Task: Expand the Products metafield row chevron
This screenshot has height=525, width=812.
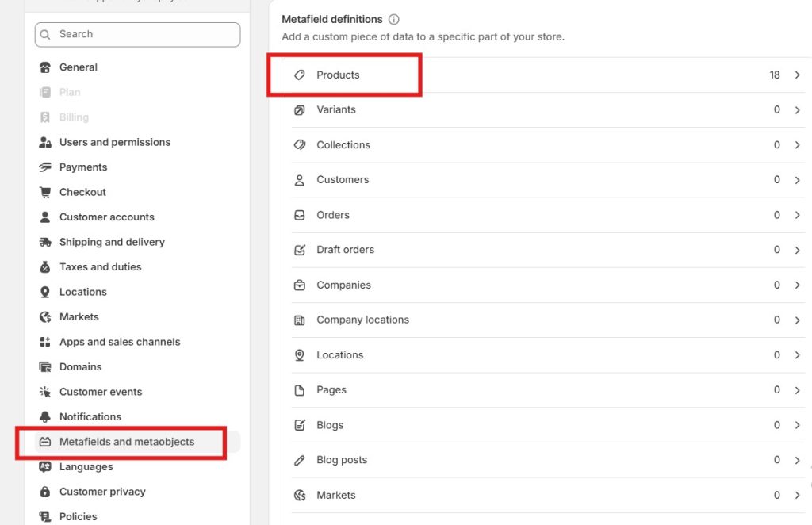Action: click(798, 75)
